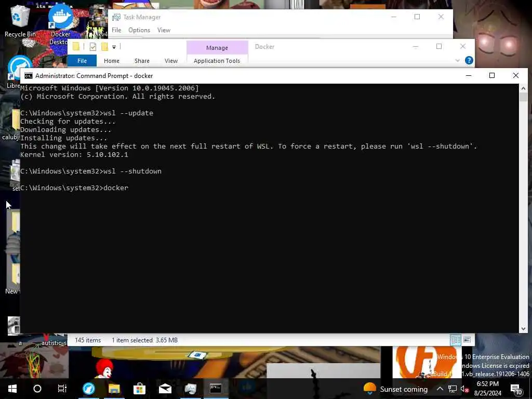The width and height of the screenshot is (532, 399).
Task: Select the Docker Desktop shortcut icon
Action: pos(60,24)
